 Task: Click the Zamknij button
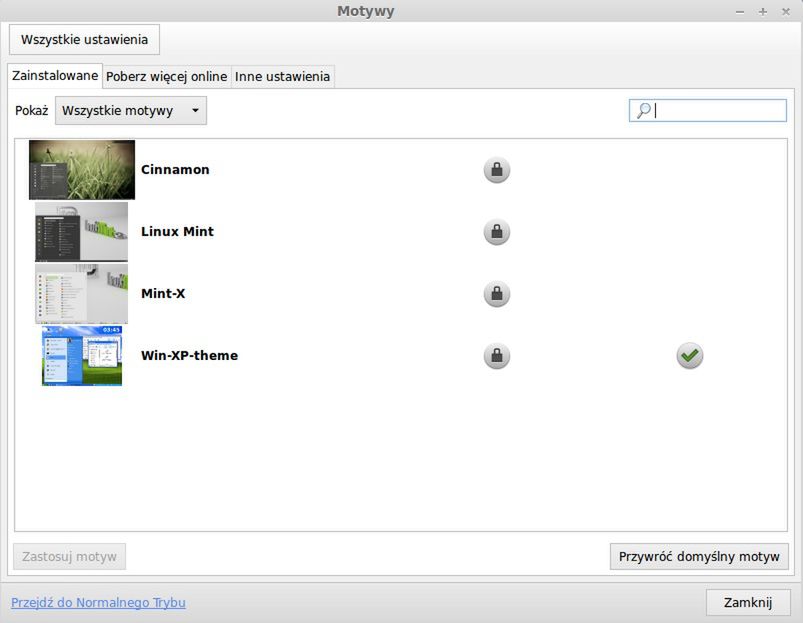(x=748, y=603)
